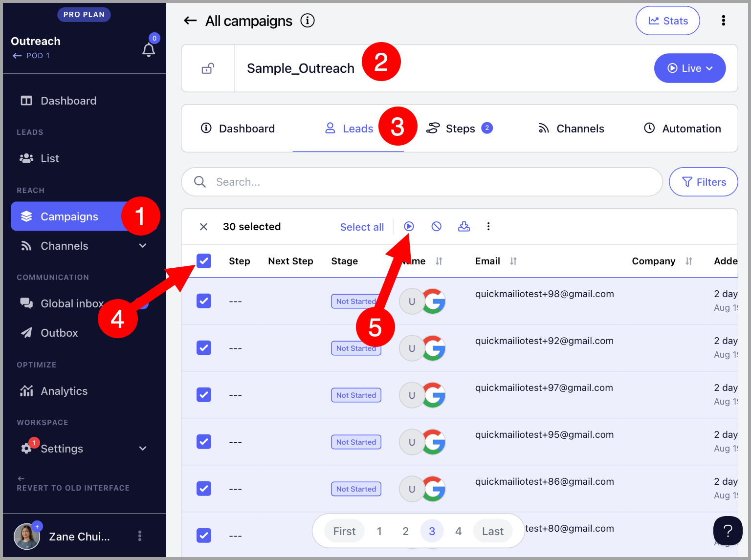
Task: Uncheck the quickmailiotest+92 lead row
Action: point(204,348)
